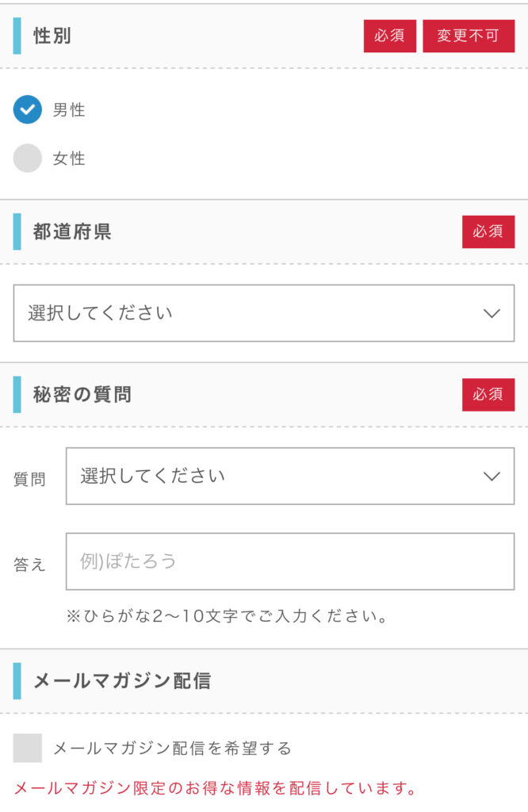Select the 男性 radio button
Viewport: 528px width, 812px height.
point(28,109)
